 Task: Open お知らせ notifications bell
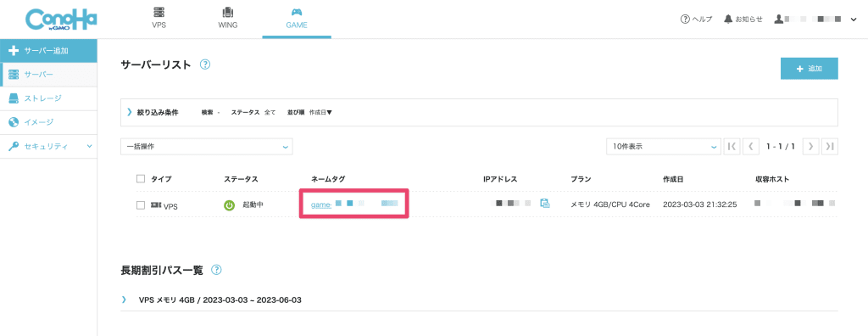(743, 20)
